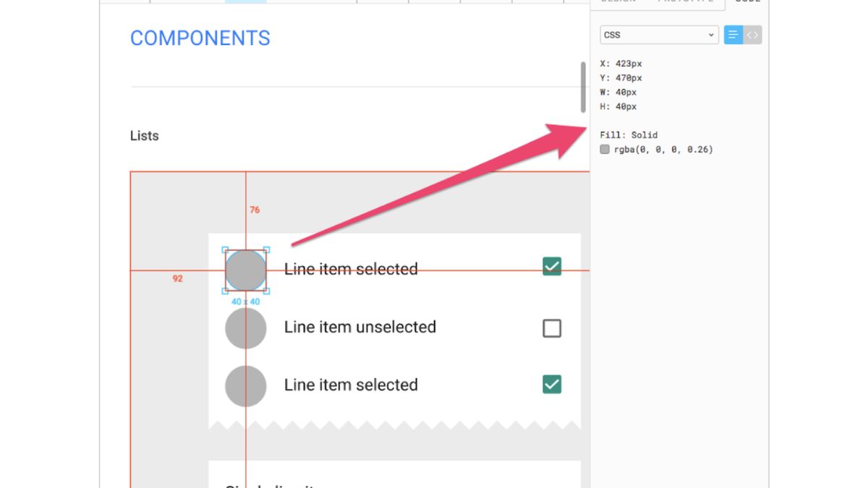Viewport: 868px width, 488px height.
Task: Click the first 'Line item selected' text
Action: click(351, 269)
